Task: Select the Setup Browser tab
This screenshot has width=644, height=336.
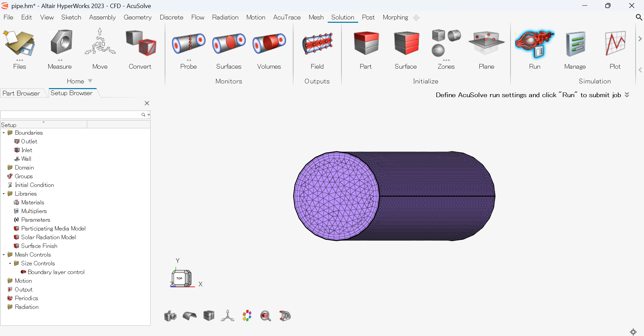Action: pyautogui.click(x=71, y=93)
